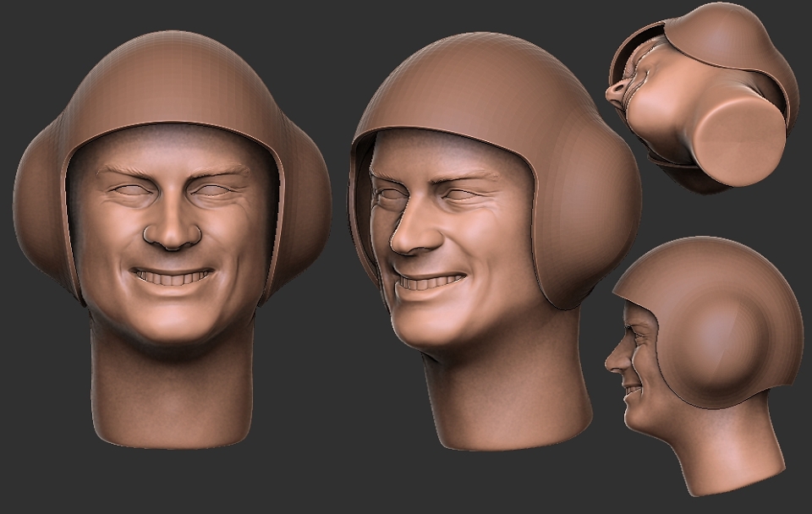Image resolution: width=812 pixels, height=514 pixels.
Task: Select the side profile head model
Action: [x=705, y=365]
